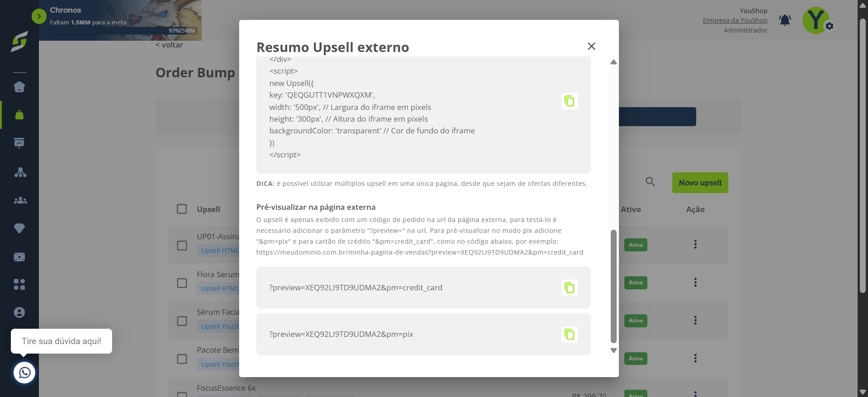This screenshot has width=868, height=397.
Task: Click the Ação column header
Action: pyautogui.click(x=695, y=209)
